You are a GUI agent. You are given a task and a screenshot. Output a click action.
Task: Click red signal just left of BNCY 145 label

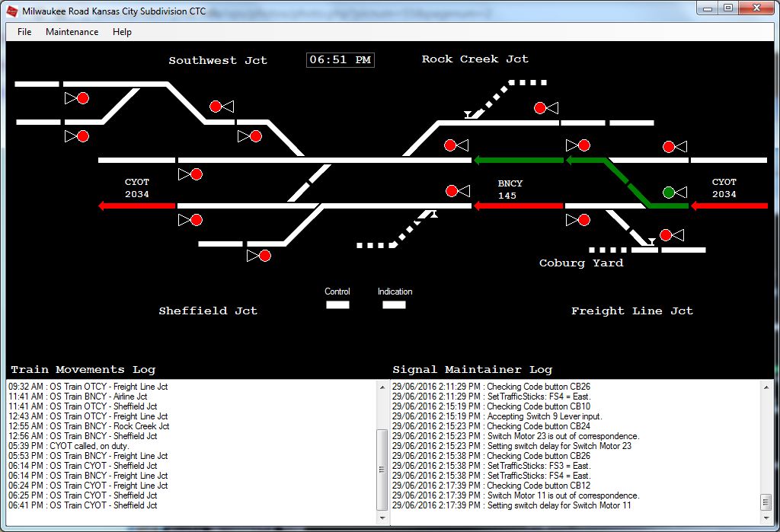[x=452, y=191]
